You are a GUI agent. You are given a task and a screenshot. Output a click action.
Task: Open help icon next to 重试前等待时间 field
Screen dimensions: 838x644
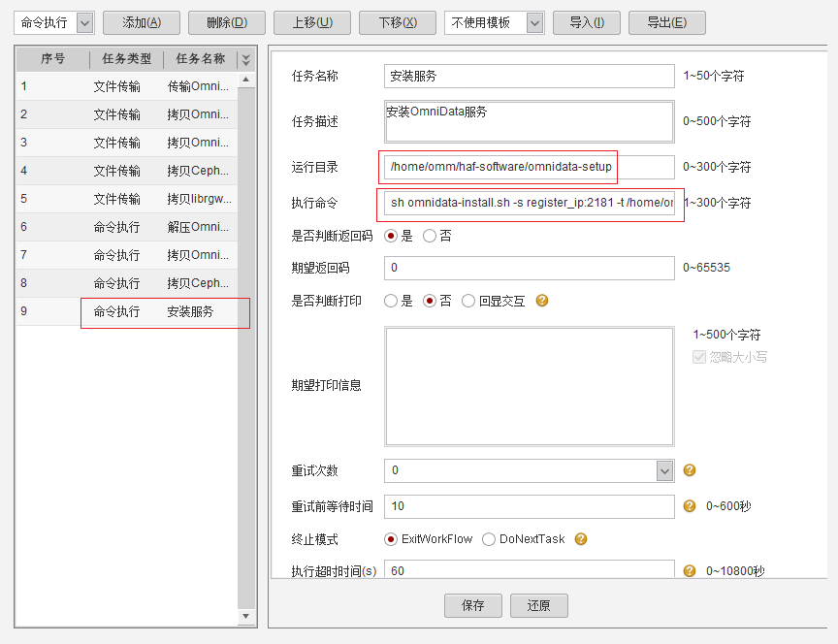[690, 505]
